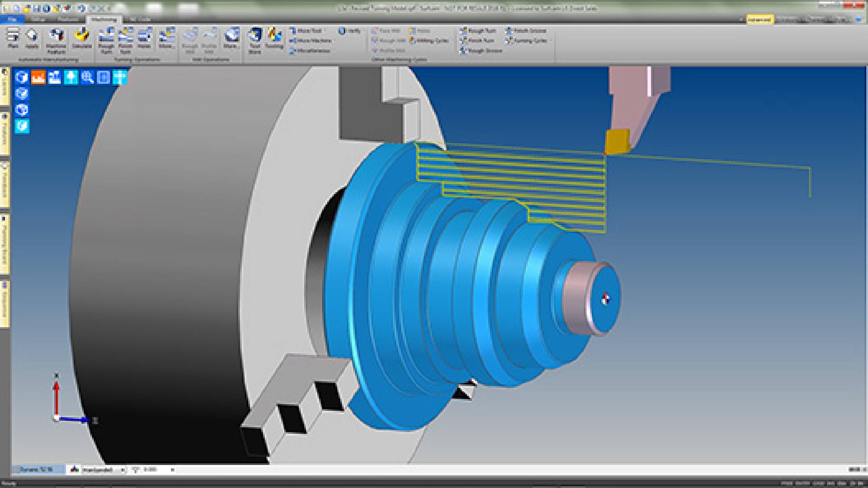
Task: Click third view cube icon in left column
Action: pos(22,110)
